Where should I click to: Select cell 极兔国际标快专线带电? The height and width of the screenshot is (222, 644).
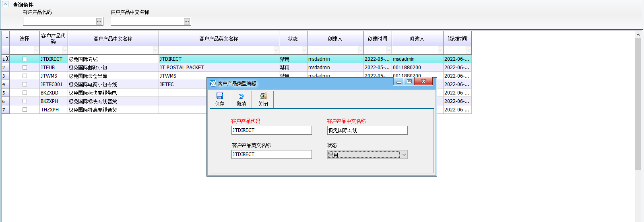click(113, 92)
